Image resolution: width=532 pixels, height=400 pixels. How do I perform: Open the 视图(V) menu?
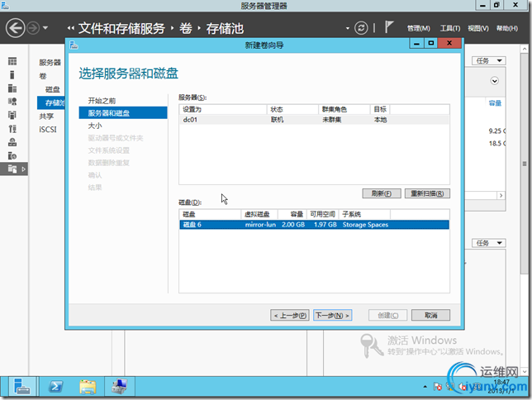[x=478, y=29]
